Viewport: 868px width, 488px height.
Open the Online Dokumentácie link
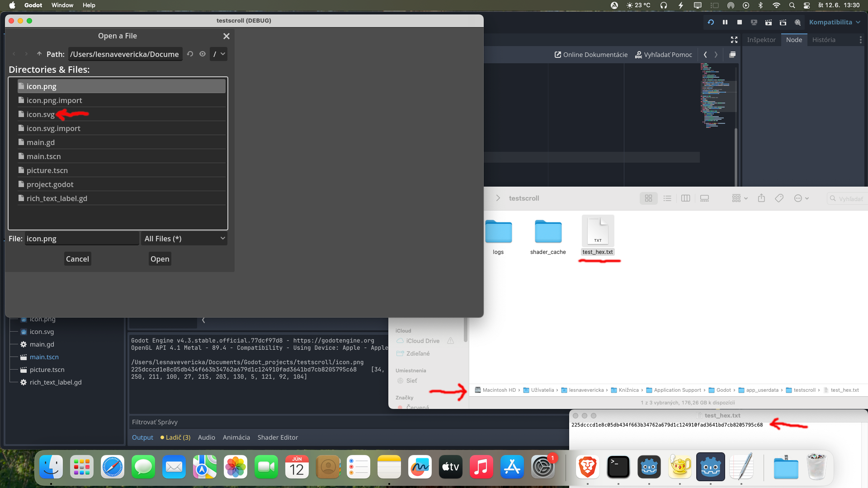click(590, 54)
